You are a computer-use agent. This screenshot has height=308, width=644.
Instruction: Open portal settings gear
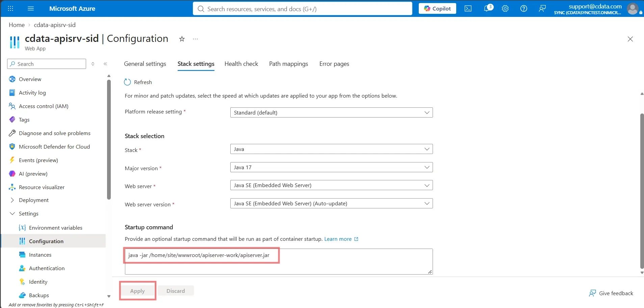tap(505, 8)
